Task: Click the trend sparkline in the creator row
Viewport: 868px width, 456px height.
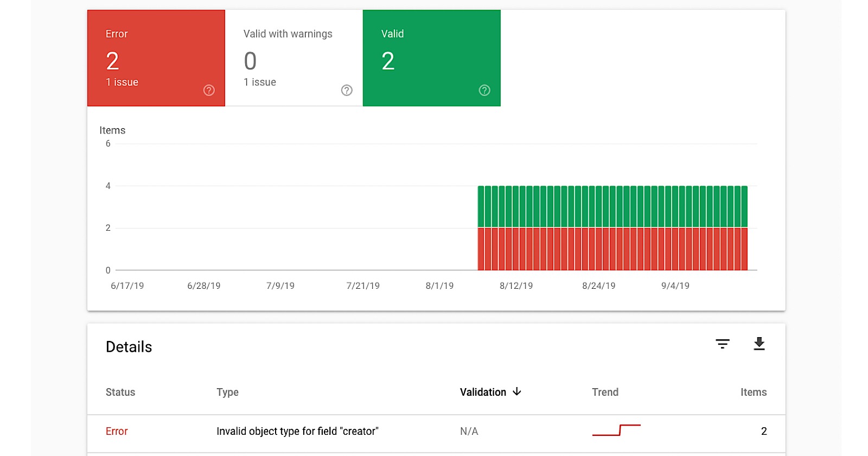Action: coord(616,430)
